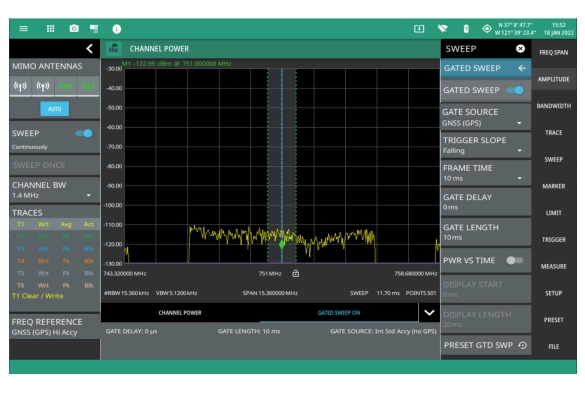Screen dimensions: 585x394
Task: Open the apps grid icon
Action: coord(50,28)
